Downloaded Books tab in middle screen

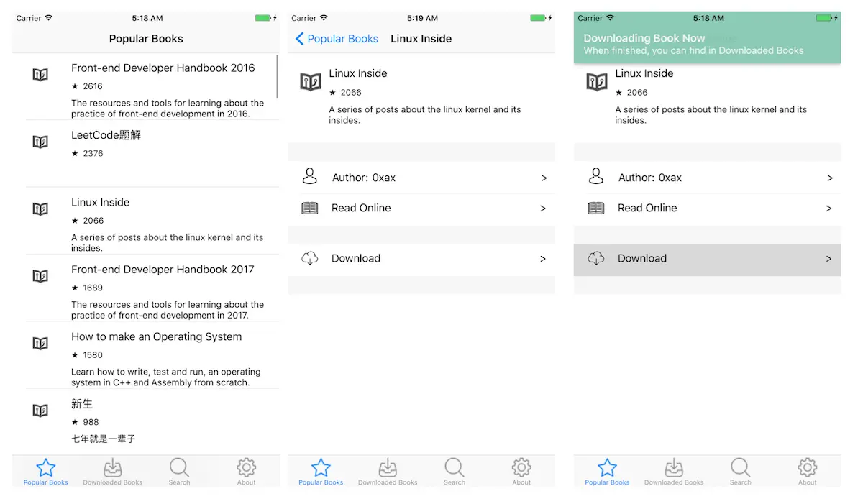[388, 472]
